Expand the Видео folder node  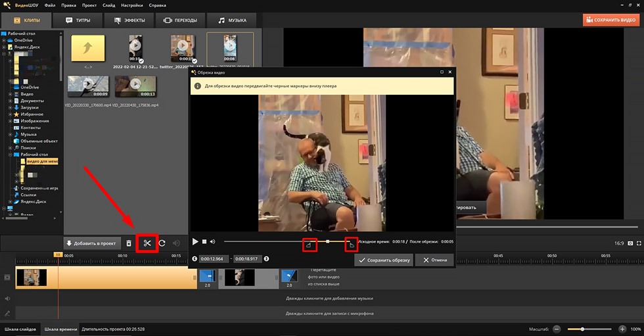[11, 94]
